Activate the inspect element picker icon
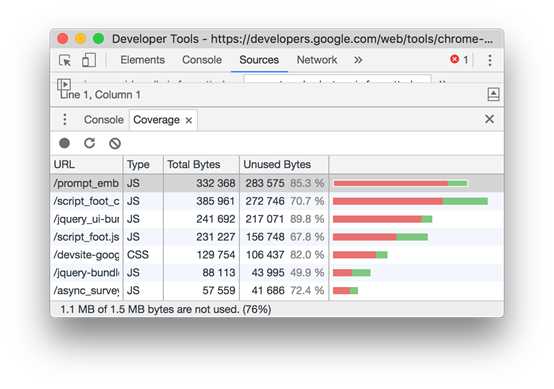 coord(65,60)
